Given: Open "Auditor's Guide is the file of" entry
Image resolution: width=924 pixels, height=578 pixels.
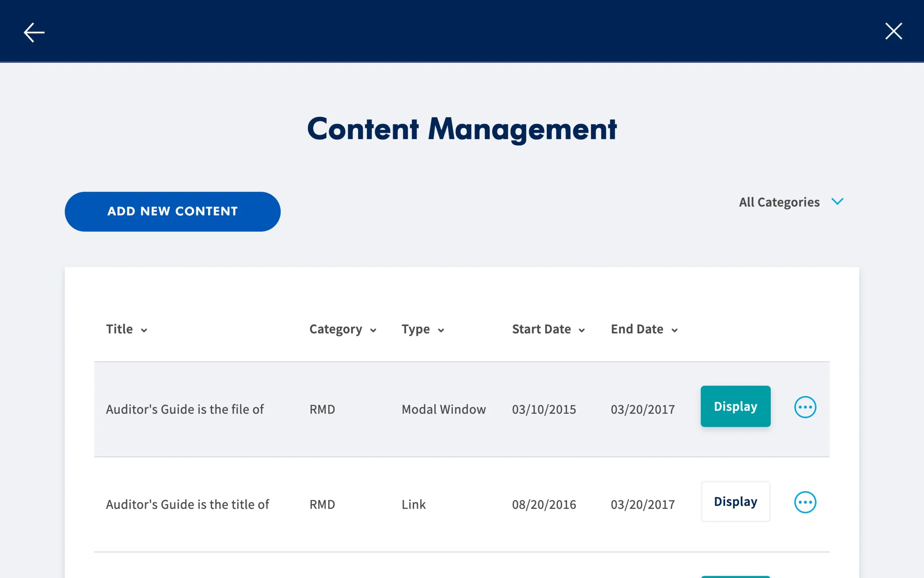Looking at the screenshot, I should pos(184,409).
